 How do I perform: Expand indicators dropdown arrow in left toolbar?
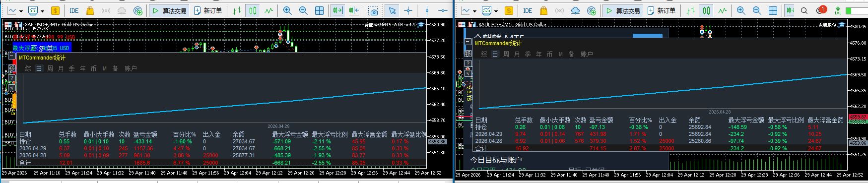[43, 10]
